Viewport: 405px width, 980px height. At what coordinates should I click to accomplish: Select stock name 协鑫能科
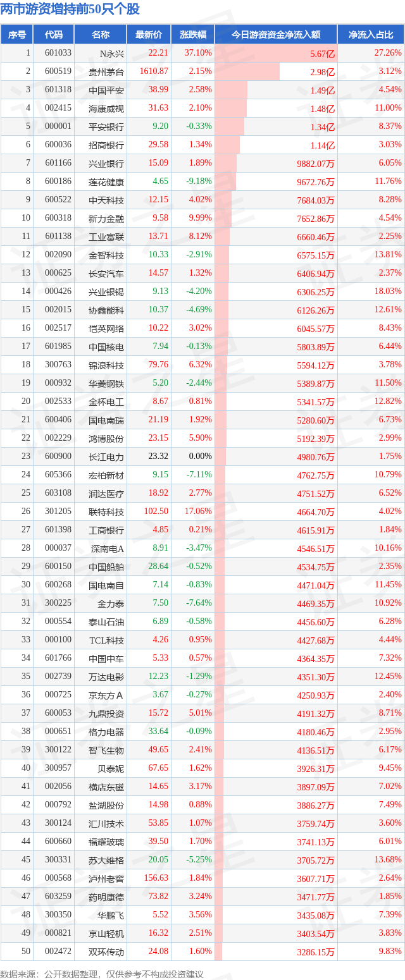click(x=106, y=310)
